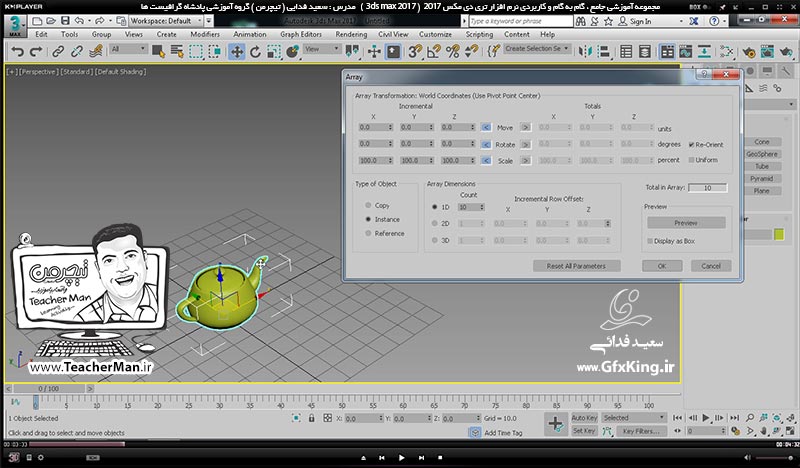800x468 pixels.
Task: Open the Scene Explorer toggle icon
Action: coord(626,52)
